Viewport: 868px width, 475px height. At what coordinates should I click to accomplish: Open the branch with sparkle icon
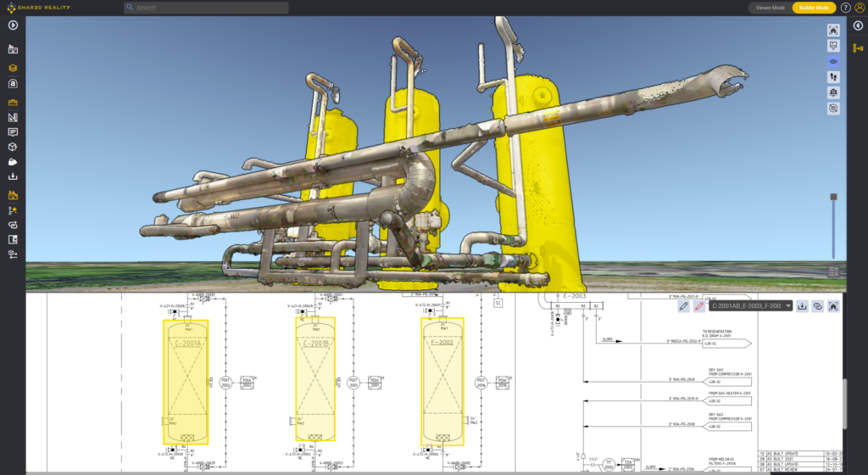13,210
